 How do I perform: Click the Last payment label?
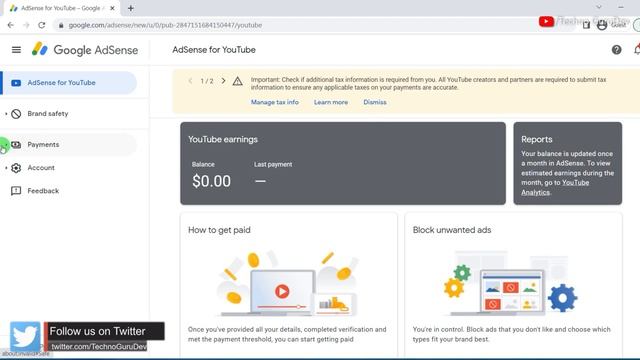click(273, 164)
